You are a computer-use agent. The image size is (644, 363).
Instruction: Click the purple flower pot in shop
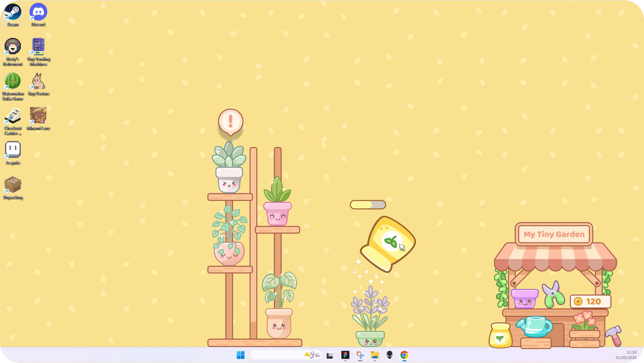pos(525,299)
